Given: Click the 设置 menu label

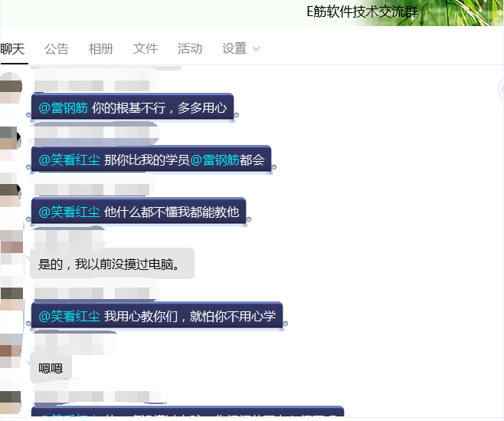Looking at the screenshot, I should [x=234, y=49].
